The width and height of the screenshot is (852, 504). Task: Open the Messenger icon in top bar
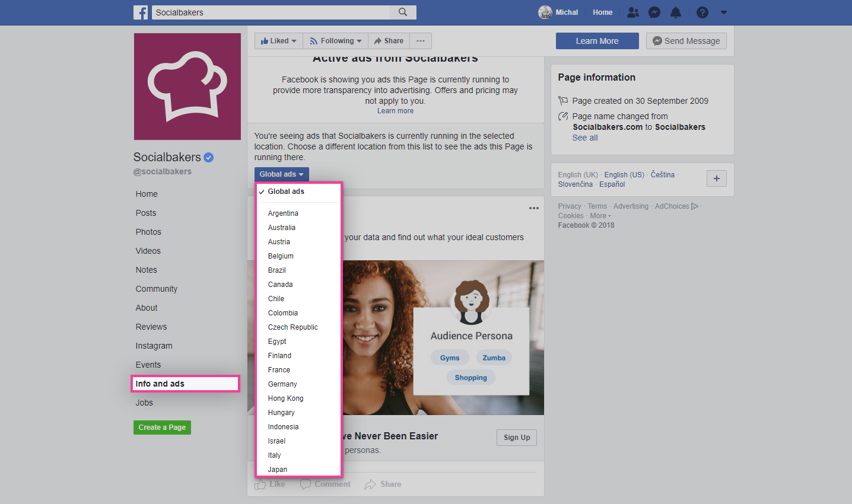point(654,12)
